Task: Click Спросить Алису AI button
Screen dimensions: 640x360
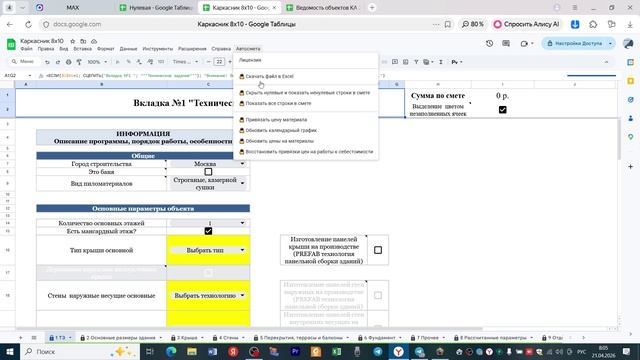Action: (x=527, y=24)
